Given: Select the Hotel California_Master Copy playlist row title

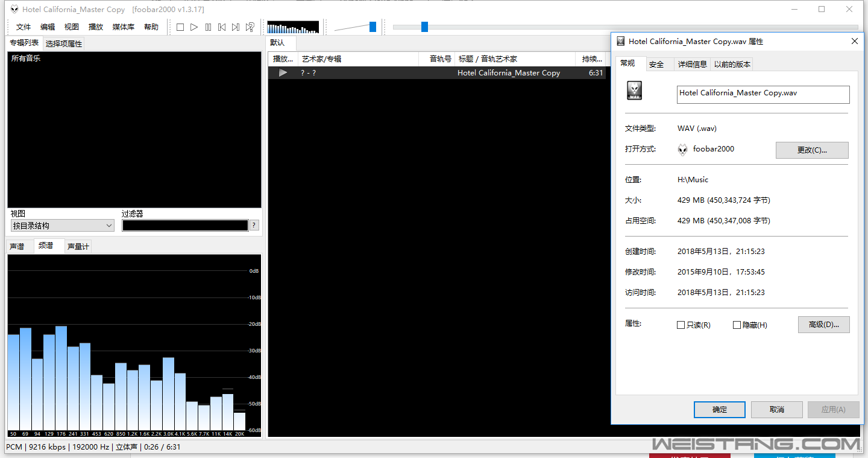Looking at the screenshot, I should coord(509,72).
